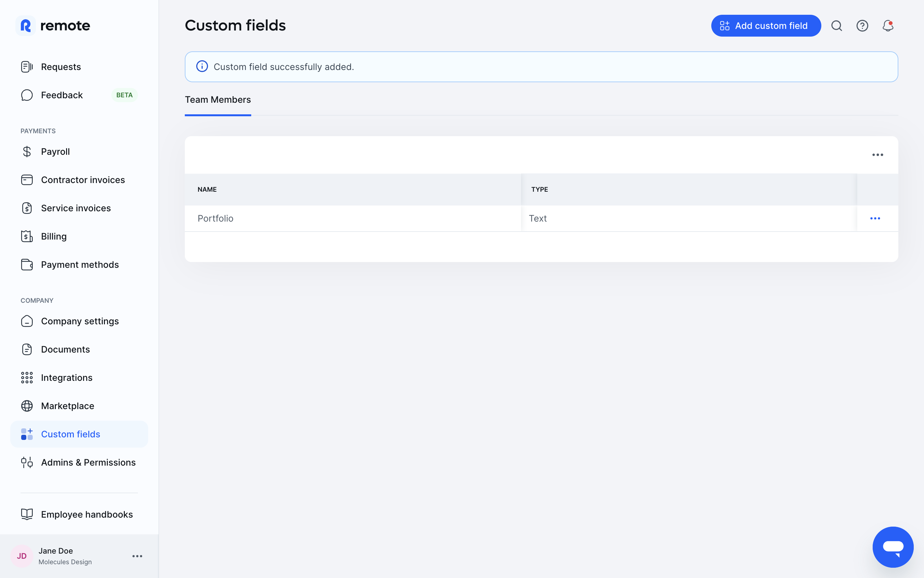Viewport: 924px width, 578px height.
Task: Open Feedback from the sidebar
Action: (x=79, y=95)
